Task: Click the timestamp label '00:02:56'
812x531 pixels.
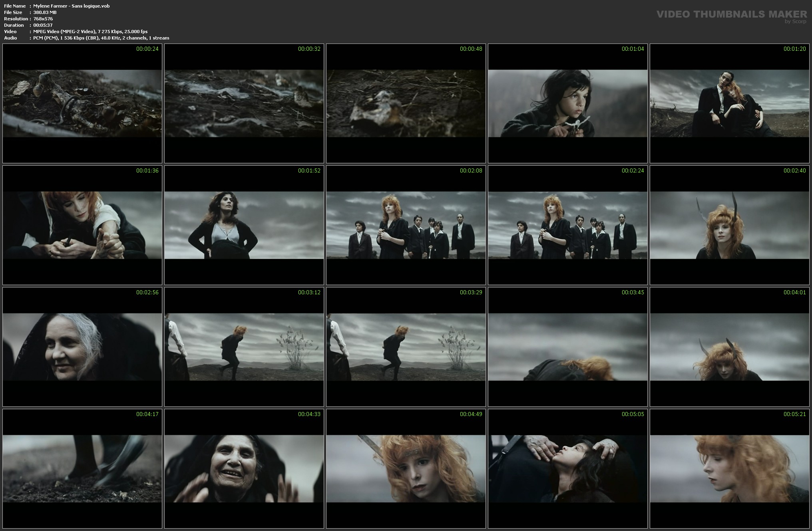Action: pos(147,292)
